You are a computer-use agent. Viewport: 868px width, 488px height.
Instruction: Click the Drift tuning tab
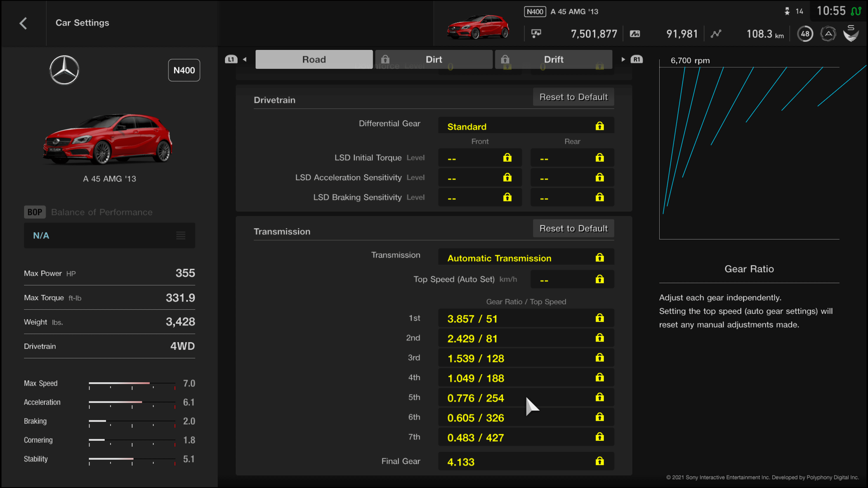553,59
